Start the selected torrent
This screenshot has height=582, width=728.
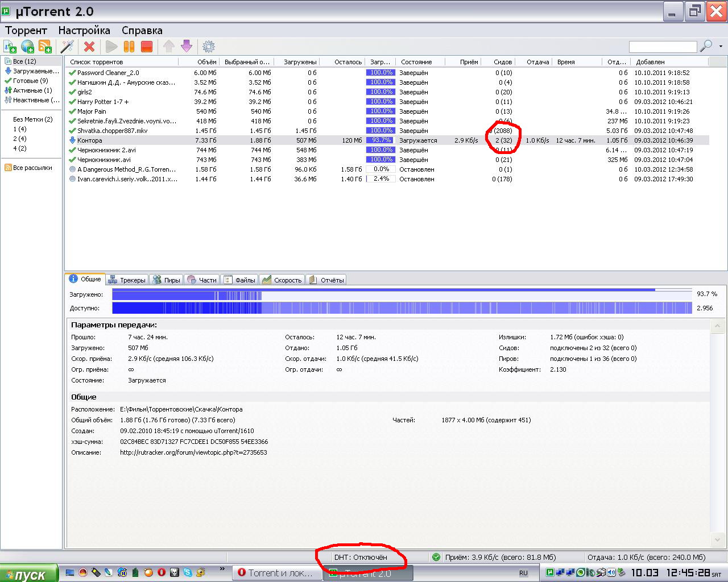(111, 47)
